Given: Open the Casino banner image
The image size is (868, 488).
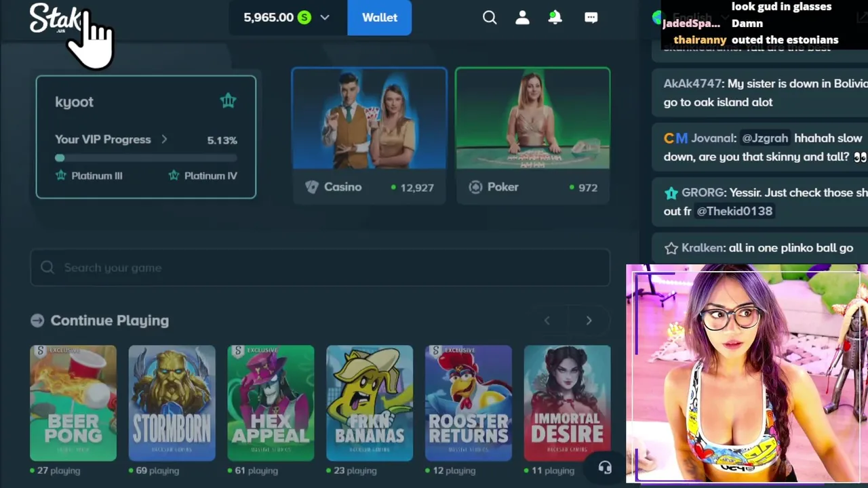Looking at the screenshot, I should tap(370, 119).
